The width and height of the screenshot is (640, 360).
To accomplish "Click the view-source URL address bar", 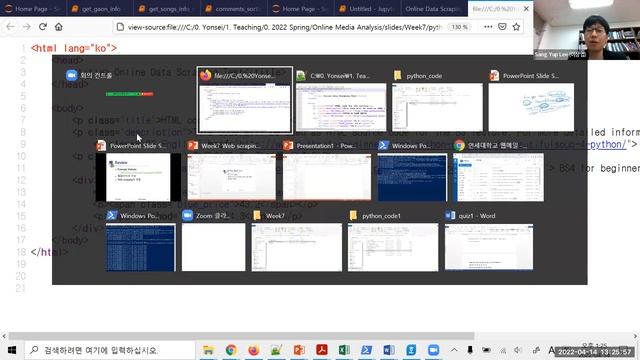I will point(284,27).
